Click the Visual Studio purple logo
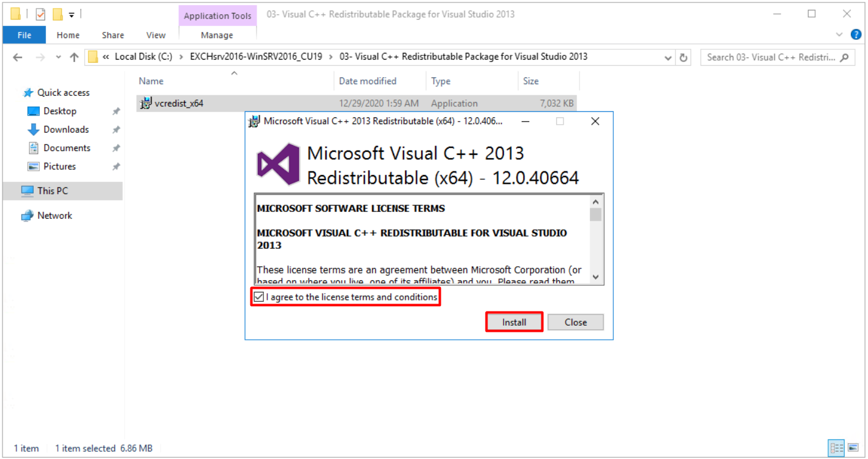Viewport: 868px width, 459px height. point(278,165)
